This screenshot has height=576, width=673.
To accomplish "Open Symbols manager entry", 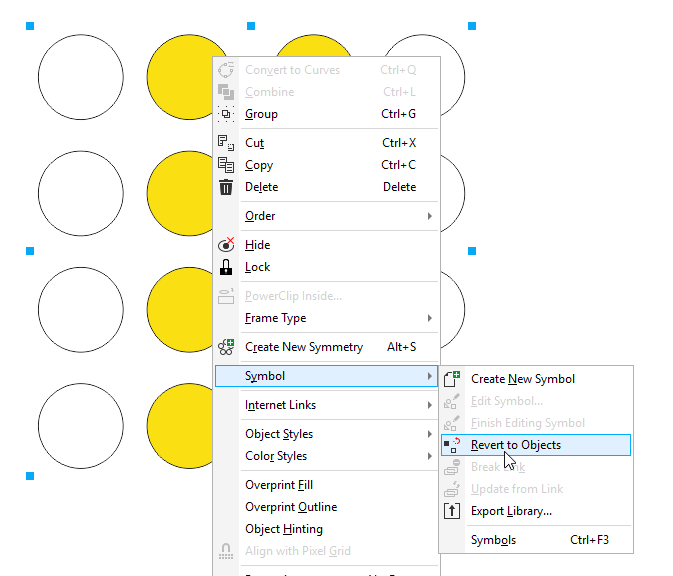I will click(x=494, y=540).
